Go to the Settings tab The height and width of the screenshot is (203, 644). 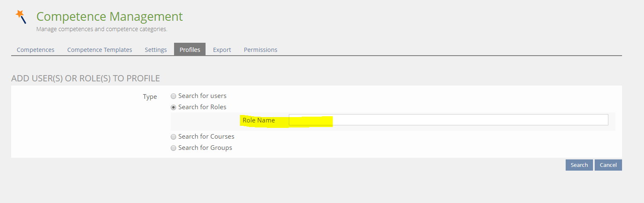pos(155,50)
